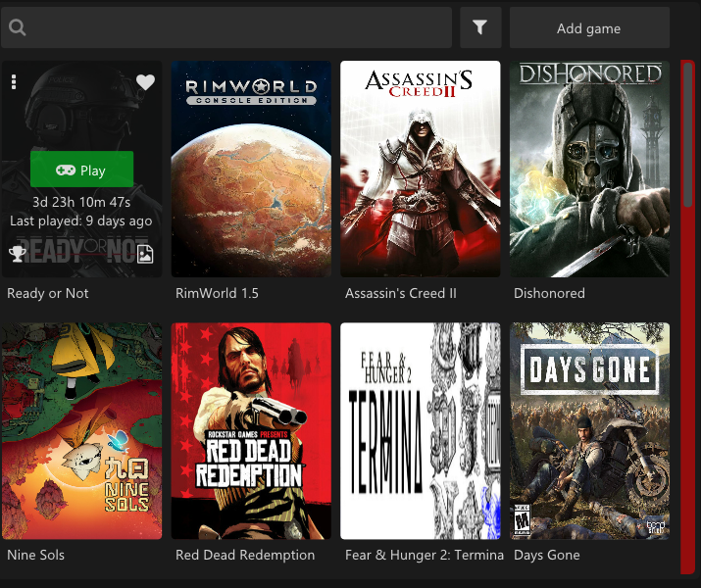The height and width of the screenshot is (588, 701).
Task: Click the '3d 23h 10m 47s' playtime text
Action: click(81, 202)
